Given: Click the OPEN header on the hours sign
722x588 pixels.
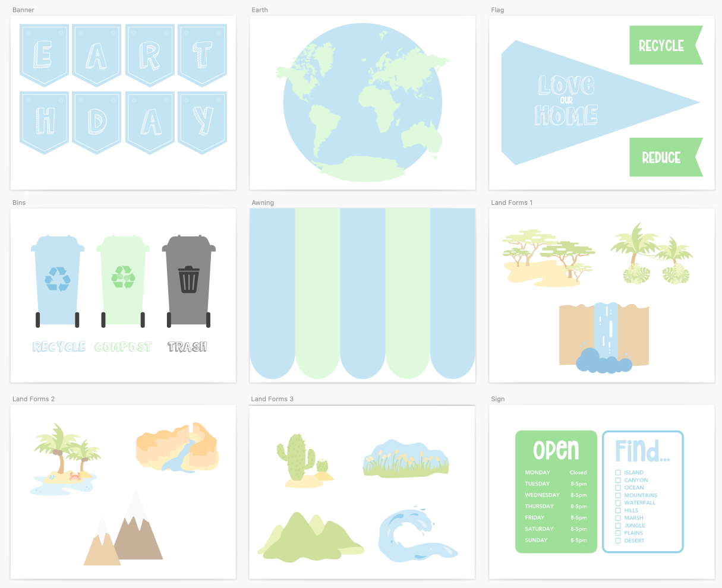Looking at the screenshot, I should [556, 450].
